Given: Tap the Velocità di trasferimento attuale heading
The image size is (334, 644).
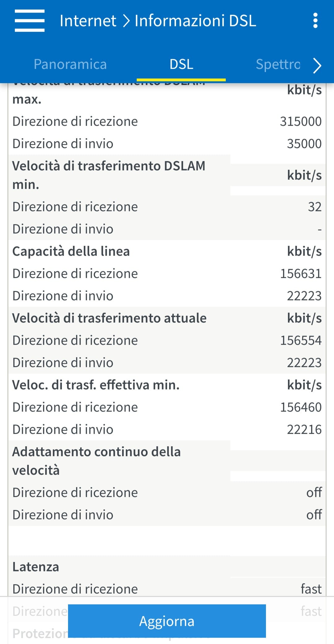Looking at the screenshot, I should (109, 318).
